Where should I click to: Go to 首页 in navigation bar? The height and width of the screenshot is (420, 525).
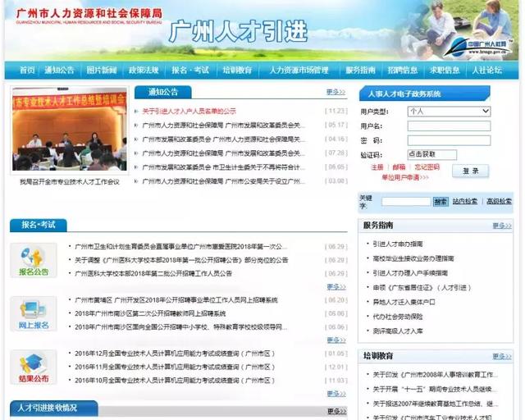(27, 70)
